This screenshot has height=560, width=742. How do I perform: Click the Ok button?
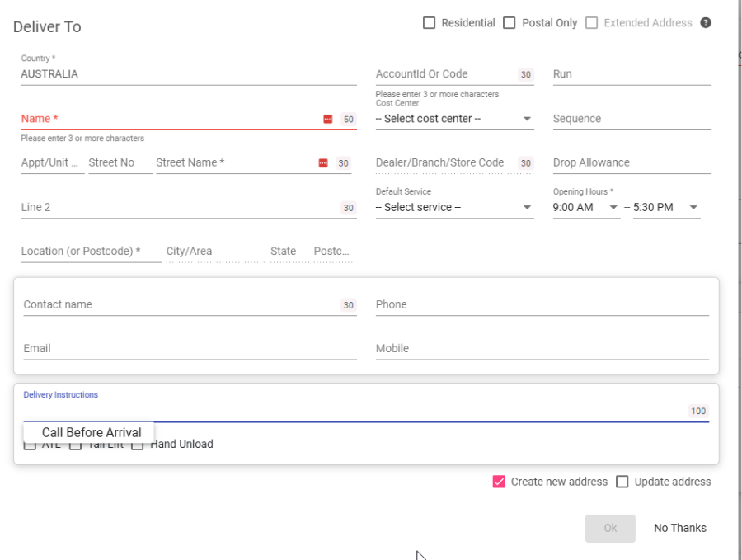click(610, 528)
